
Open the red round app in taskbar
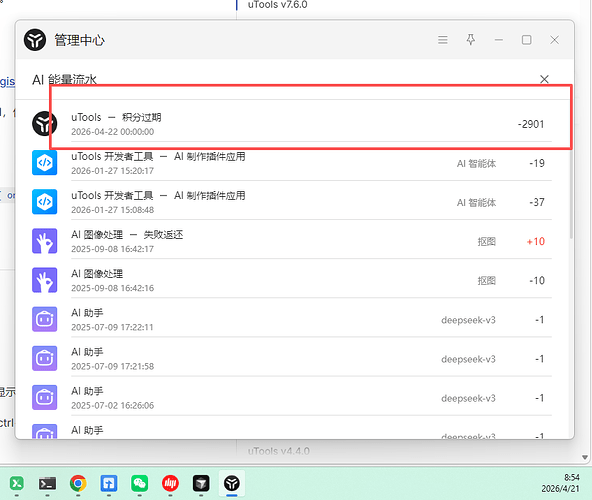pyautogui.click(x=170, y=483)
